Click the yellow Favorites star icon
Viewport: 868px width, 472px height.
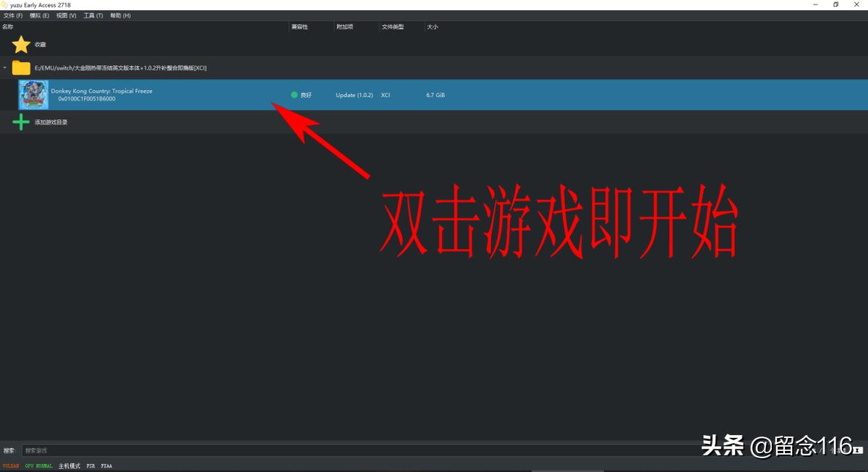pos(21,44)
